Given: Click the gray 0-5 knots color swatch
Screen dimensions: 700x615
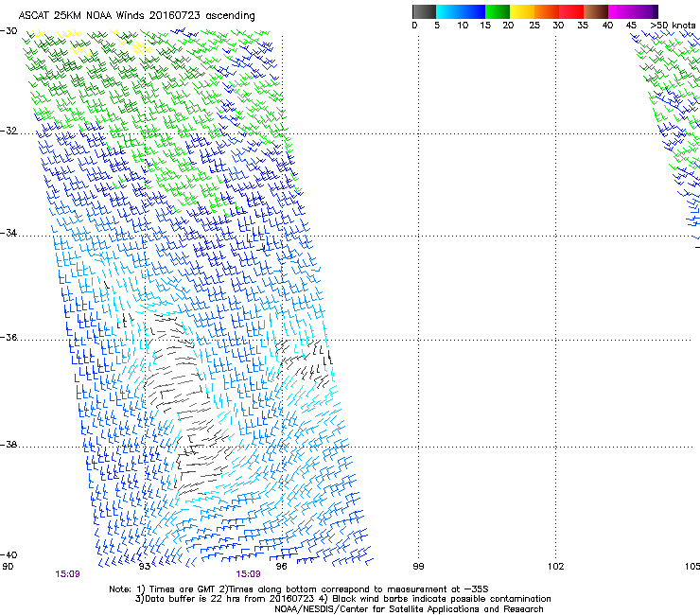Looking at the screenshot, I should click(x=424, y=11).
